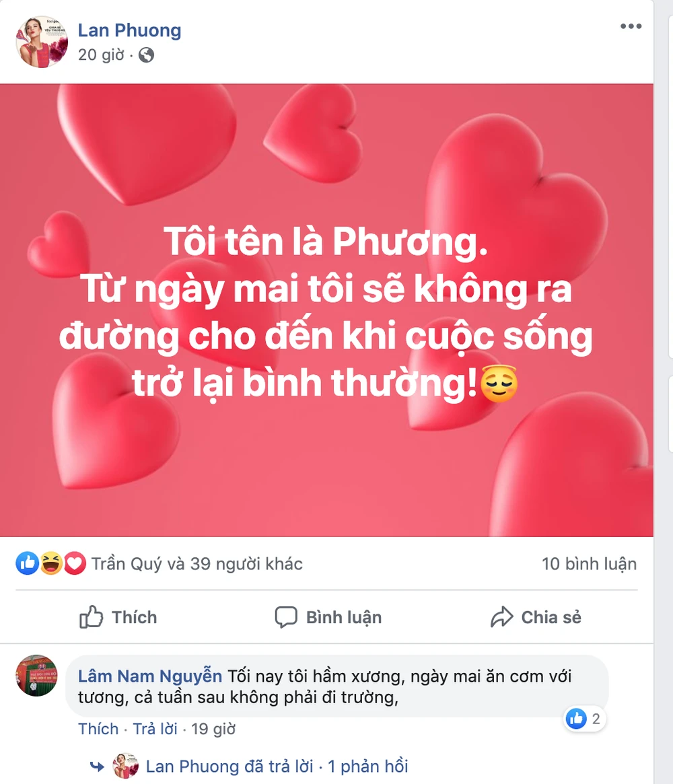Open the "Trần Quý và 39 người khác" reactions list
The image size is (673, 784).
(x=197, y=564)
